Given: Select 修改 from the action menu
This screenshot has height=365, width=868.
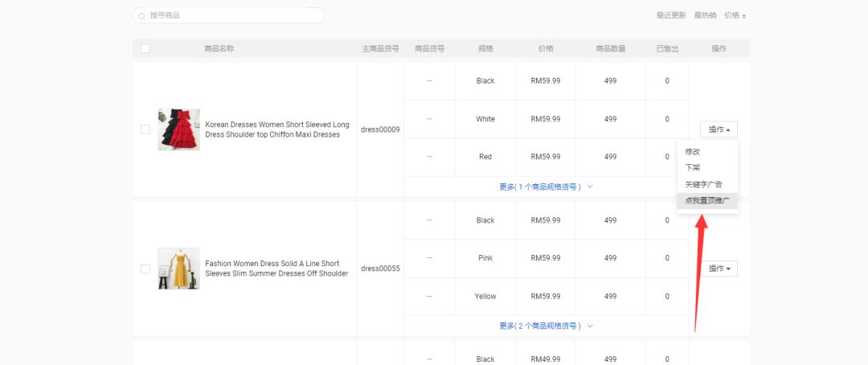Looking at the screenshot, I should coord(693,152).
